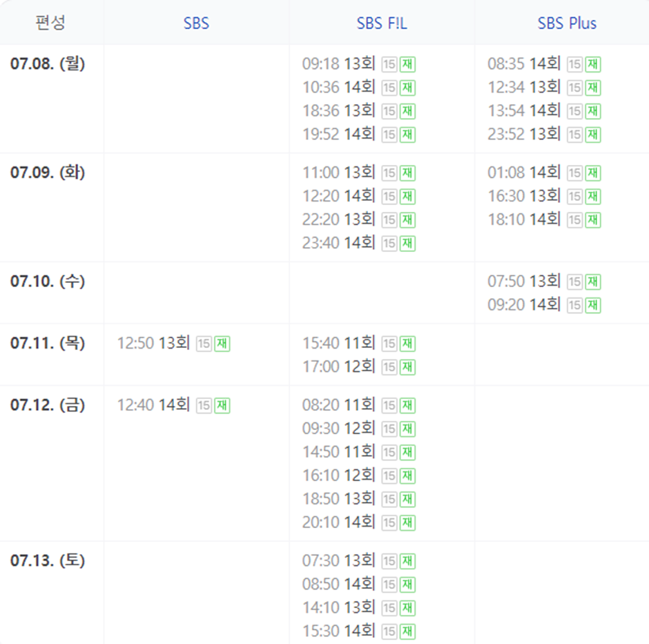Image resolution: width=649 pixels, height=644 pixels.
Task: Click the 23:40 14회 schedule entry
Action: (338, 244)
